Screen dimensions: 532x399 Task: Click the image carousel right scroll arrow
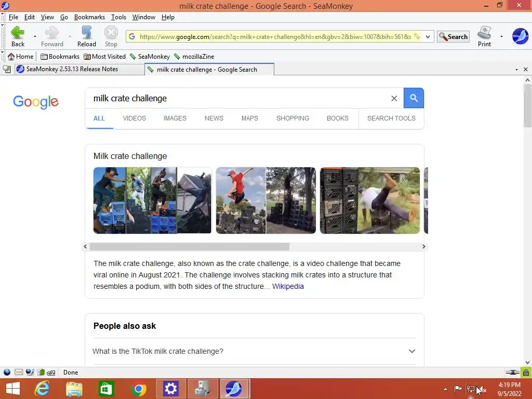(423, 247)
